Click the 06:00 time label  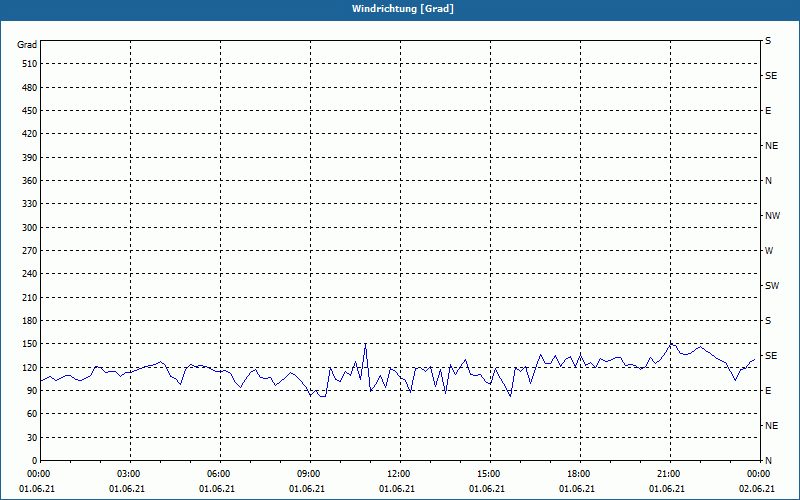coord(220,473)
